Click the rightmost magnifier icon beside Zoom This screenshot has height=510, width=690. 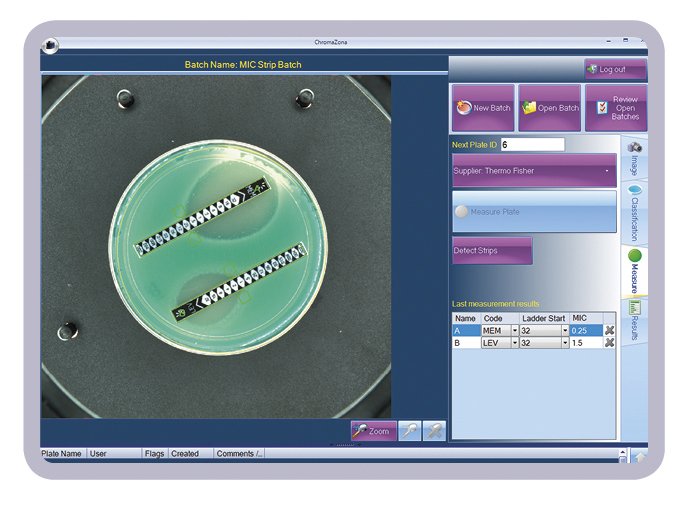(x=434, y=430)
